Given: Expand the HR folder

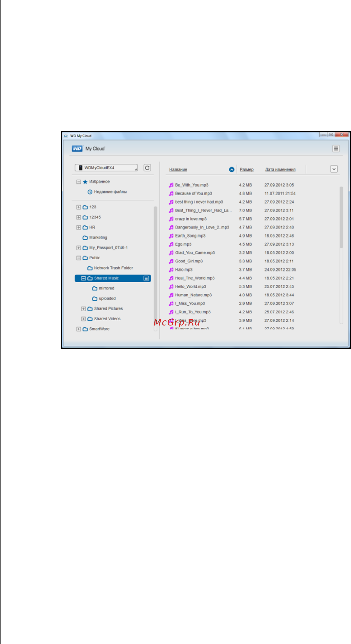Looking at the screenshot, I should (x=78, y=227).
